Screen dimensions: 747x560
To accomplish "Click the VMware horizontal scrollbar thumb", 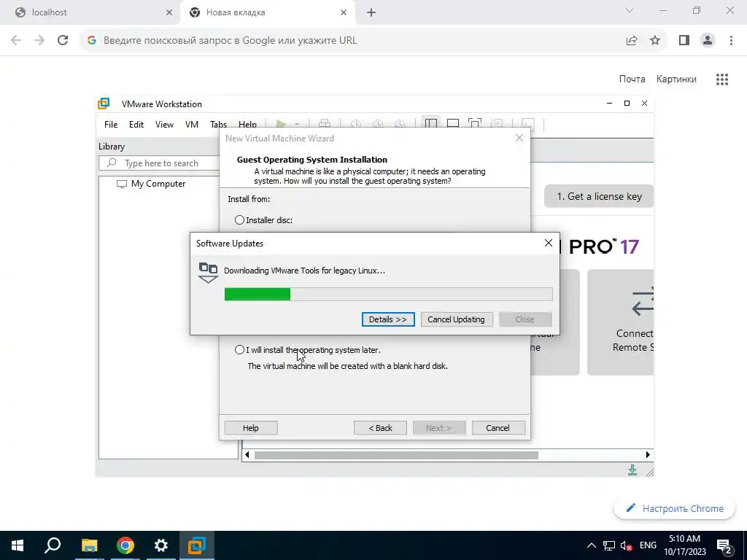I will click(396, 455).
